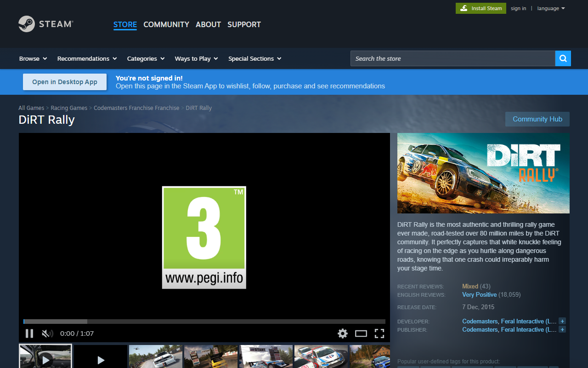This screenshot has height=368, width=588.
Task: Pause the trailer video
Action: tap(29, 333)
